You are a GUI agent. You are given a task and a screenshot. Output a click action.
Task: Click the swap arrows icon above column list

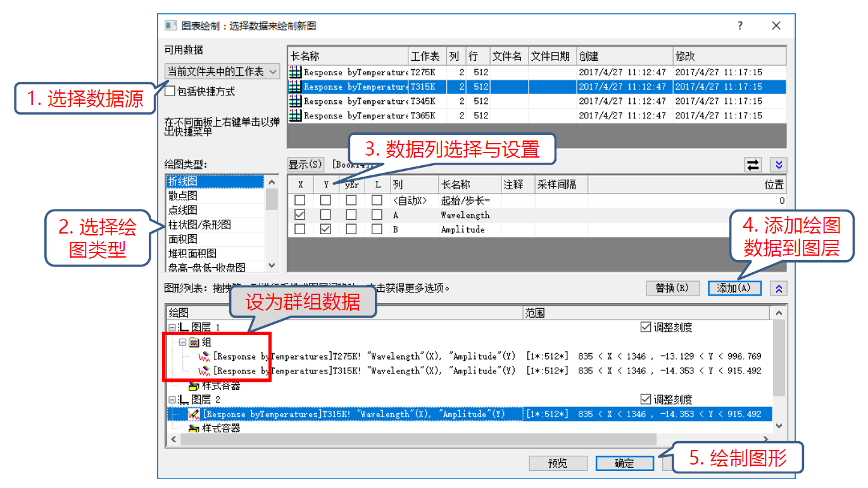(x=753, y=165)
